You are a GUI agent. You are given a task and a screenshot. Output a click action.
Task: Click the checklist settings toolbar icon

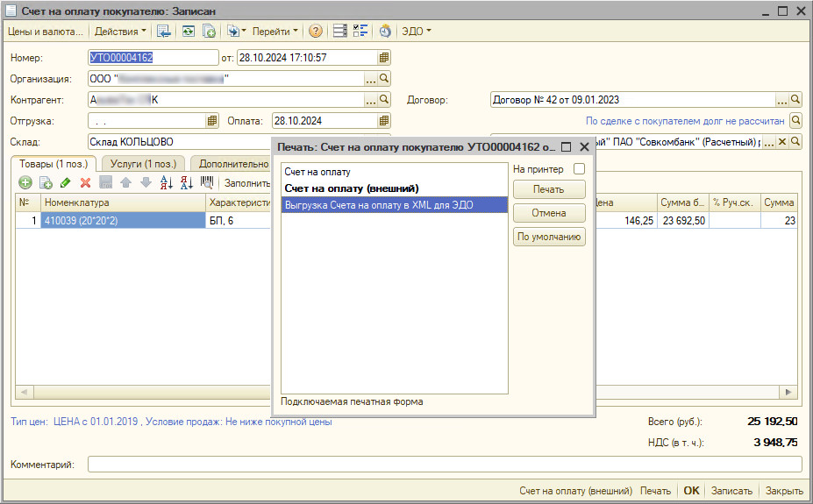[360, 31]
